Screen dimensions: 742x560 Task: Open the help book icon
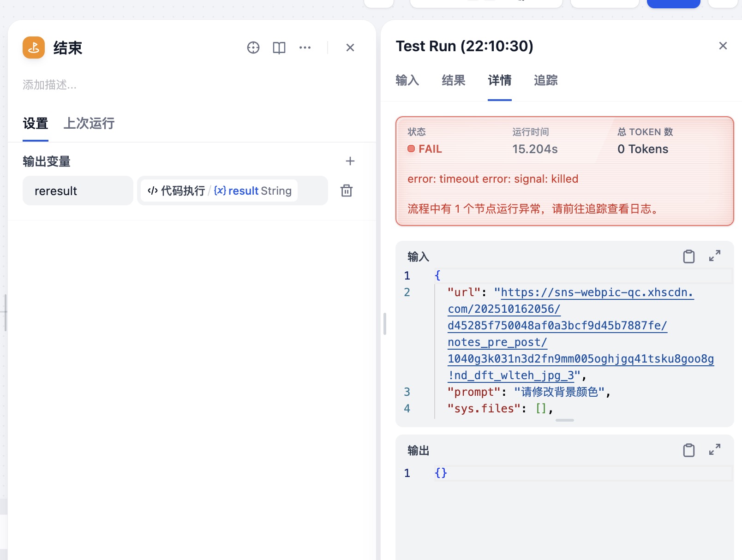279,48
